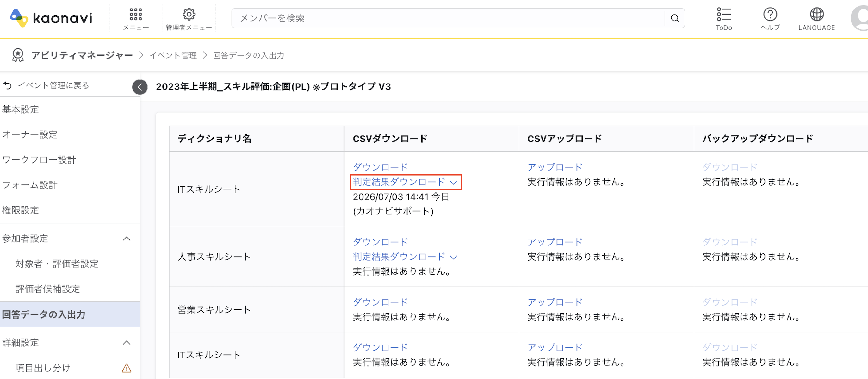
Task: Select the 営業スキルシート name cell
Action: click(x=257, y=310)
